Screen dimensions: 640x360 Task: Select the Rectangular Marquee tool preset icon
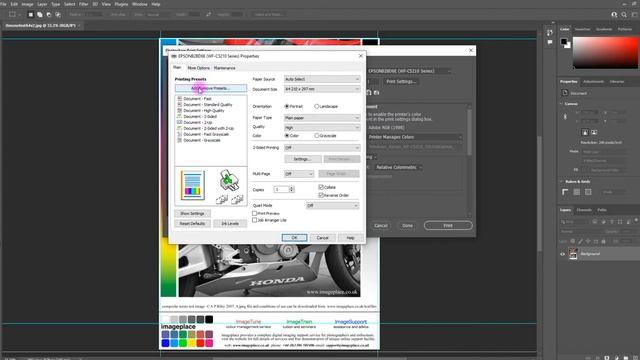click(x=13, y=14)
